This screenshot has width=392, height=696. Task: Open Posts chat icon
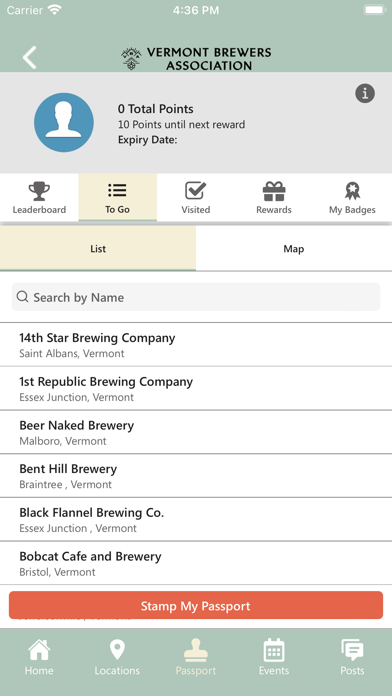352,657
